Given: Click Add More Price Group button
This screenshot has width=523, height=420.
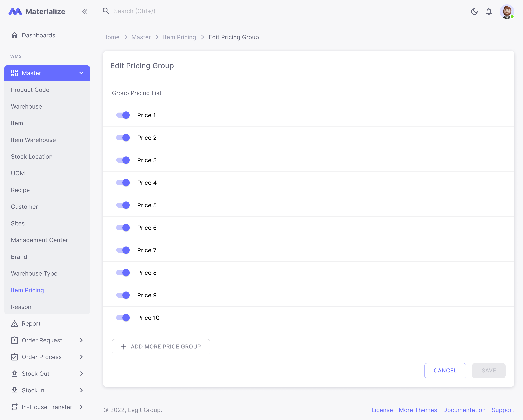Looking at the screenshot, I should 161,347.
